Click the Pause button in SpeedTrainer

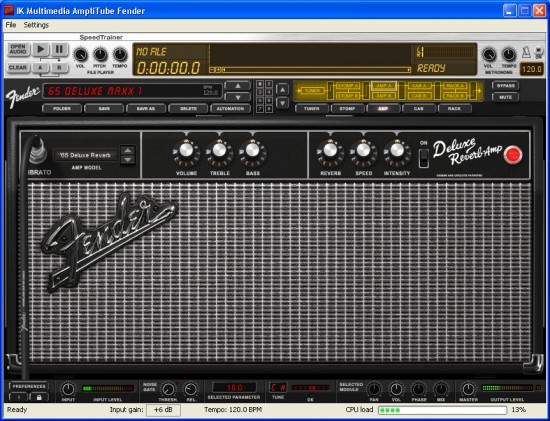[x=60, y=49]
